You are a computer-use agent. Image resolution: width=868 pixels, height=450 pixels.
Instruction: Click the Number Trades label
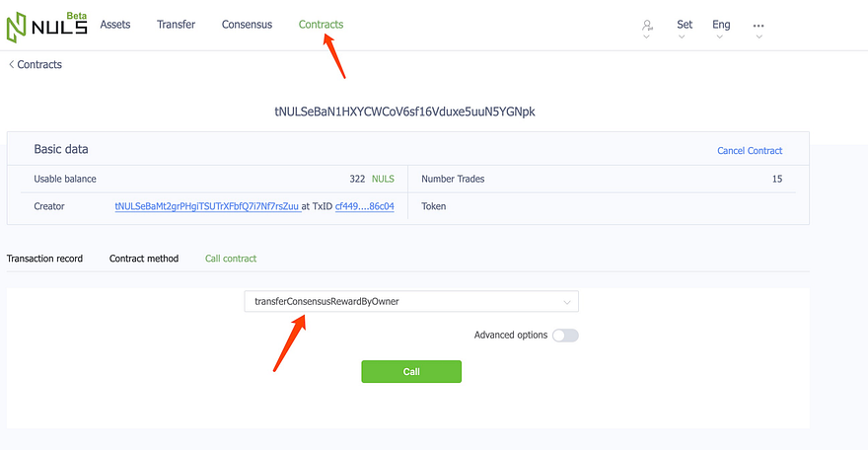(x=453, y=179)
